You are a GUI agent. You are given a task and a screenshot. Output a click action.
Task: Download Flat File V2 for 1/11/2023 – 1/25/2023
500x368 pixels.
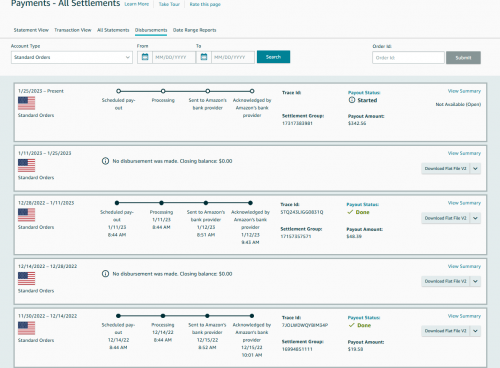tap(446, 169)
